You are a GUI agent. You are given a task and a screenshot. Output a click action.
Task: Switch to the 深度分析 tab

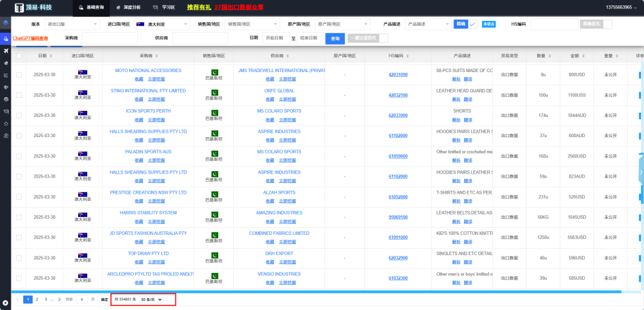[x=128, y=7]
